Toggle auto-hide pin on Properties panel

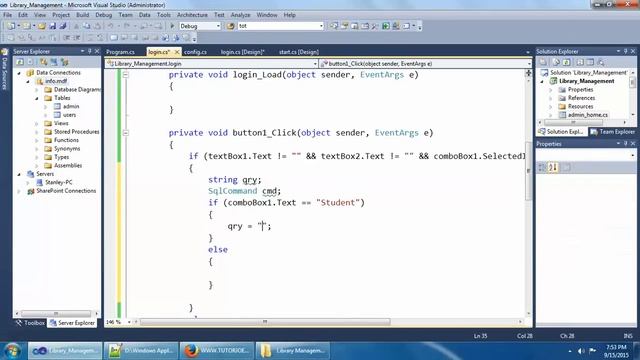[x=625, y=144]
